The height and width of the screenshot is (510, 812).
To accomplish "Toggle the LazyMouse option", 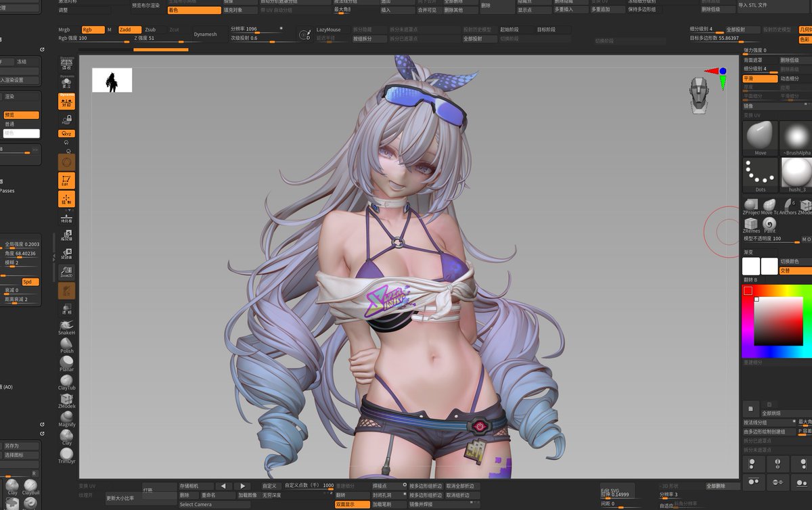I will 328,30.
